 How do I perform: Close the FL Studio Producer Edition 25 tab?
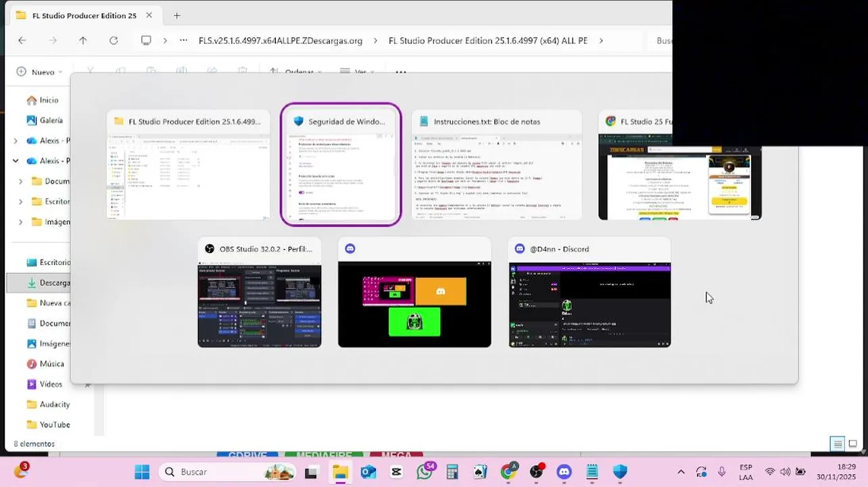pos(149,16)
